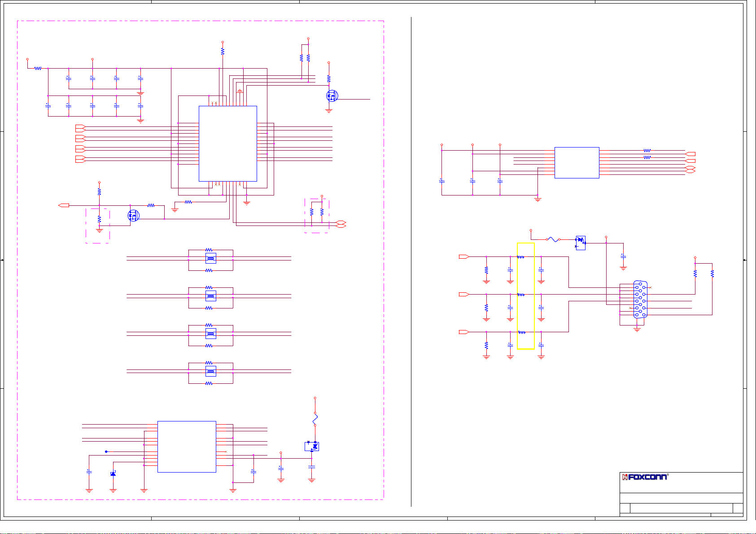
Task: Select the D-sub VGA connector symbol
Action: pos(640,300)
